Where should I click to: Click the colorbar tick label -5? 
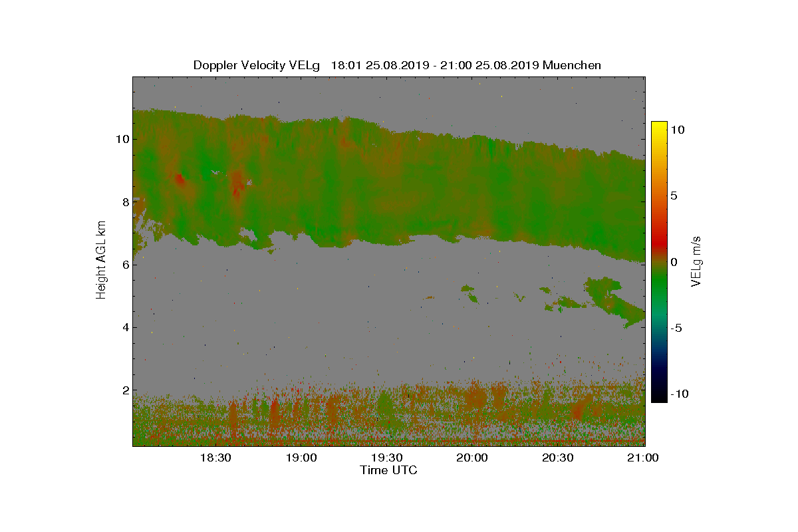pyautogui.click(x=675, y=328)
